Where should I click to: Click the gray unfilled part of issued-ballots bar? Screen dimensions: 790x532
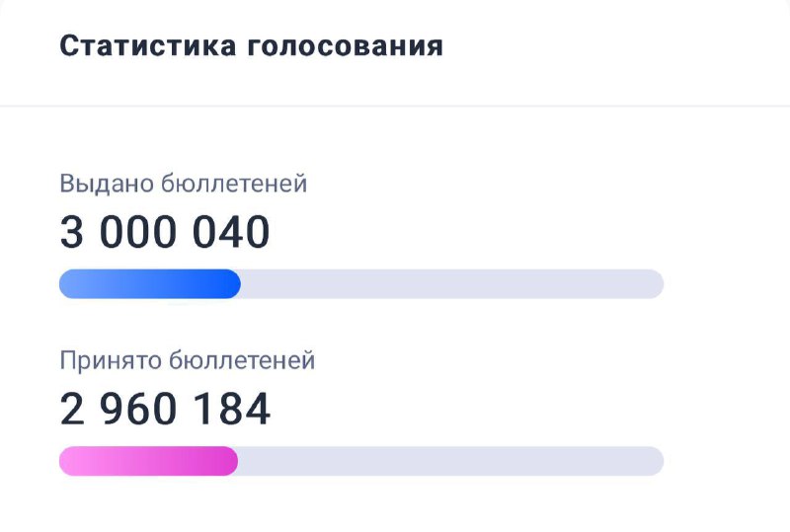[x=452, y=284]
